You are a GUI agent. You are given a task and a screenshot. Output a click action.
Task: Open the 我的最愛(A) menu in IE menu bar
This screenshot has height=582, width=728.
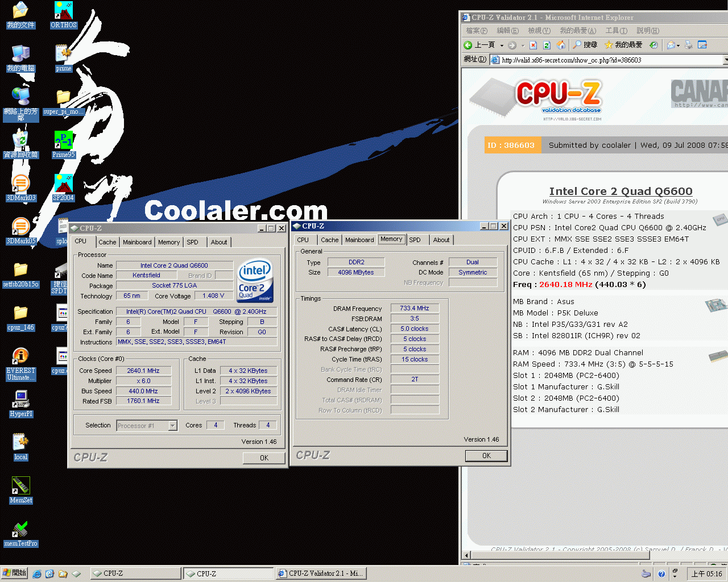(578, 31)
